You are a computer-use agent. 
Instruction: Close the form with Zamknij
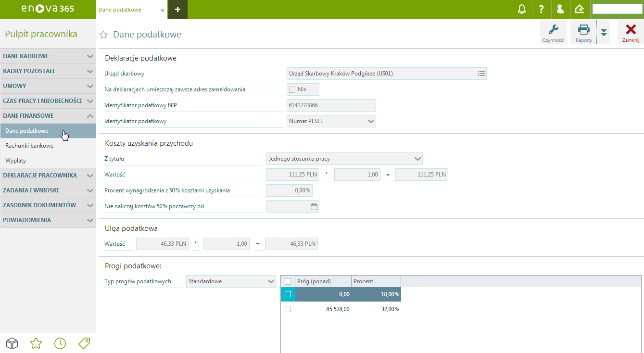point(631,32)
